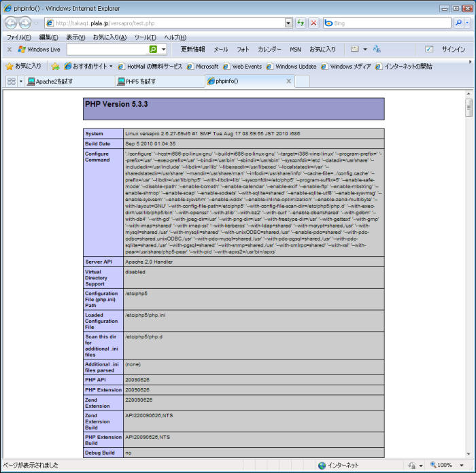Open the zoom level dropdown arrow
This screenshot has height=473, width=476.
pyautogui.click(x=462, y=465)
